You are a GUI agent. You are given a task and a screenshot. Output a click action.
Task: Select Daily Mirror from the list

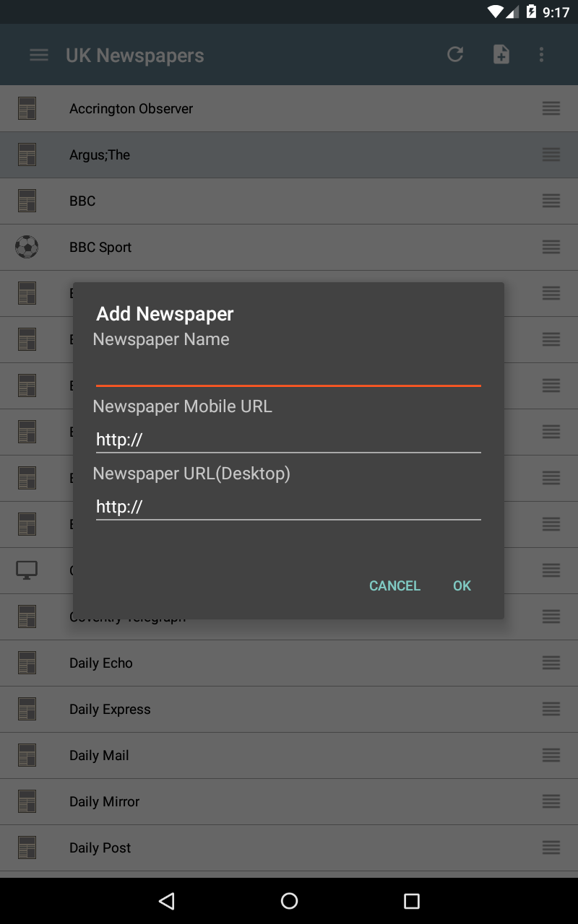point(105,801)
